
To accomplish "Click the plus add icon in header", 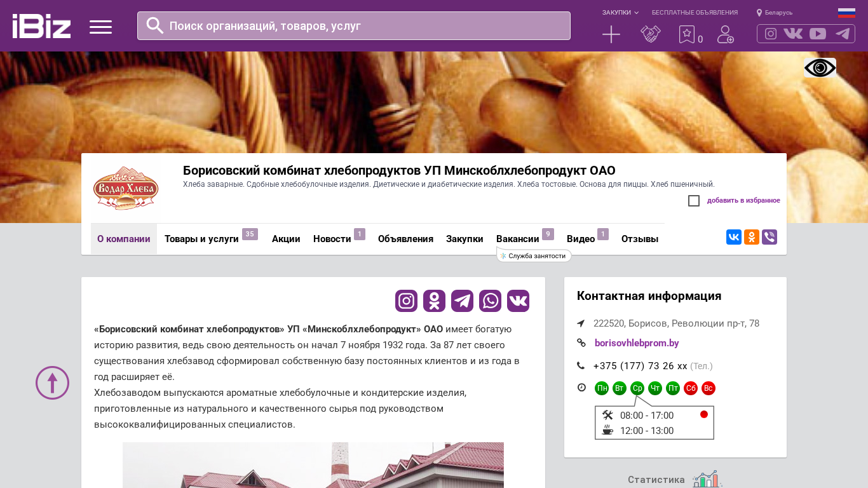I will tap(611, 34).
